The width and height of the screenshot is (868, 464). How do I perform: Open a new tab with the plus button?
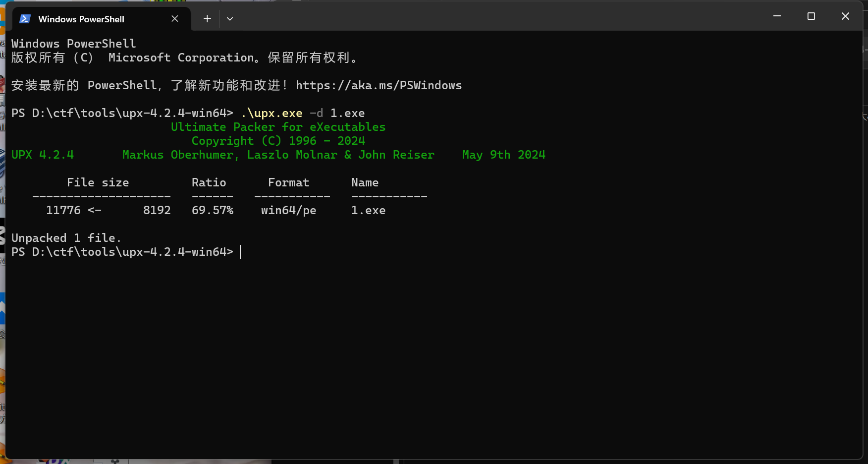click(x=207, y=19)
